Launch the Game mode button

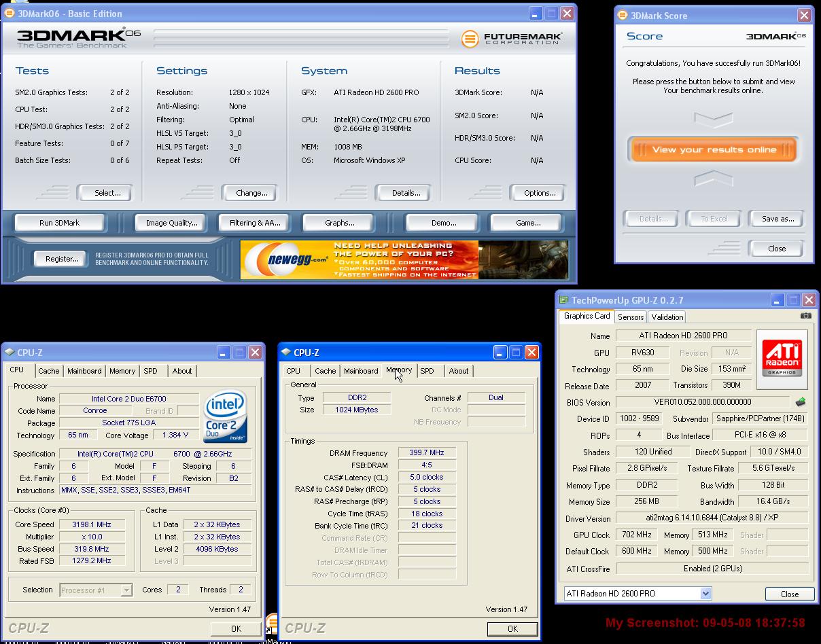528,223
